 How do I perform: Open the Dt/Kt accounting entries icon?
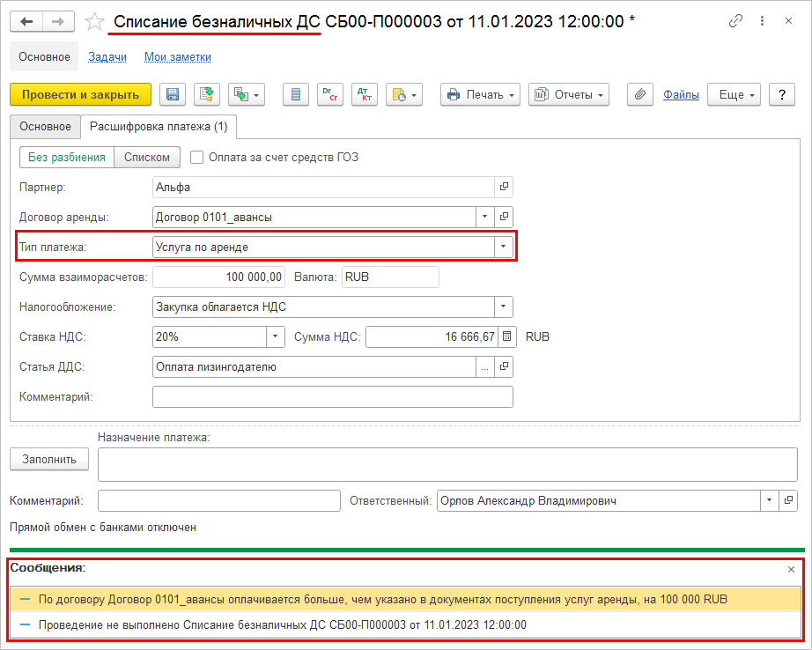[x=364, y=95]
